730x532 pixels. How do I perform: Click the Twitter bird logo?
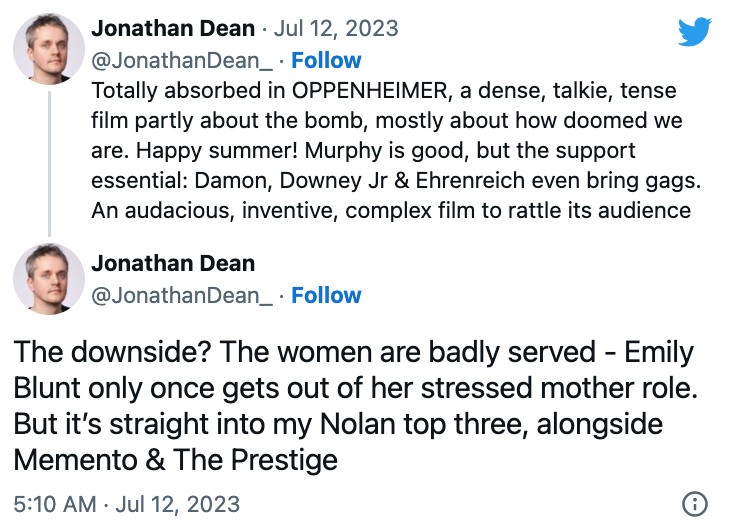pos(694,31)
